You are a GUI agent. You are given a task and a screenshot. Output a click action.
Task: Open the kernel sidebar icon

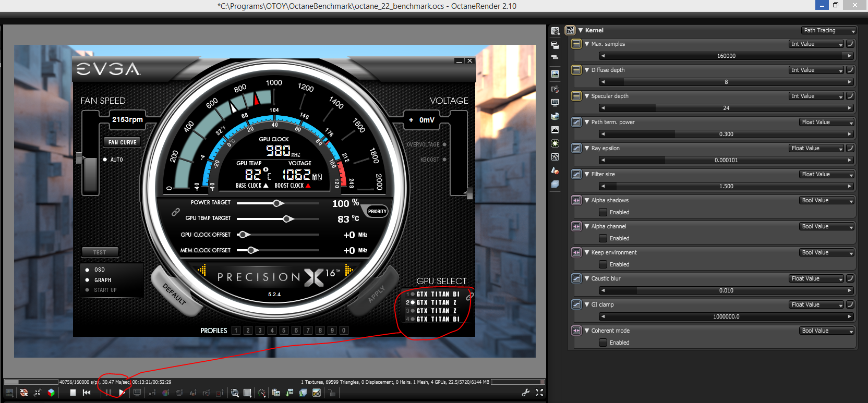555,157
